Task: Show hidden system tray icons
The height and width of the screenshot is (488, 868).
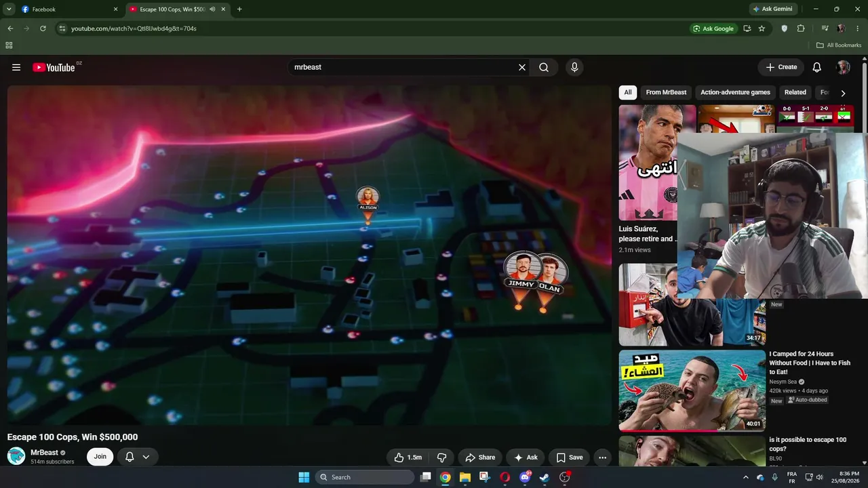Action: pos(746,477)
